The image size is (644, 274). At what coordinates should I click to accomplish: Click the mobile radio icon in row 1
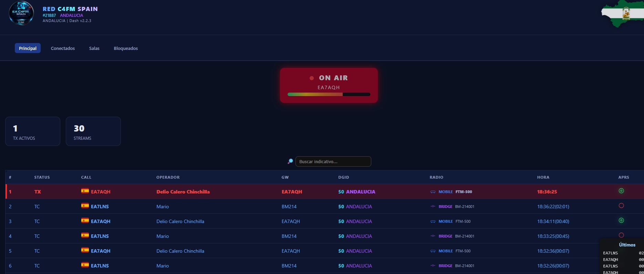point(433,192)
